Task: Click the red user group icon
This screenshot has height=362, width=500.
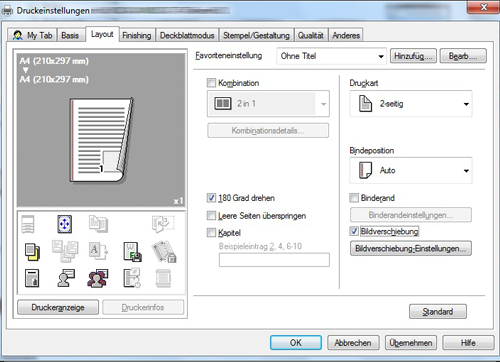Action: (98, 278)
